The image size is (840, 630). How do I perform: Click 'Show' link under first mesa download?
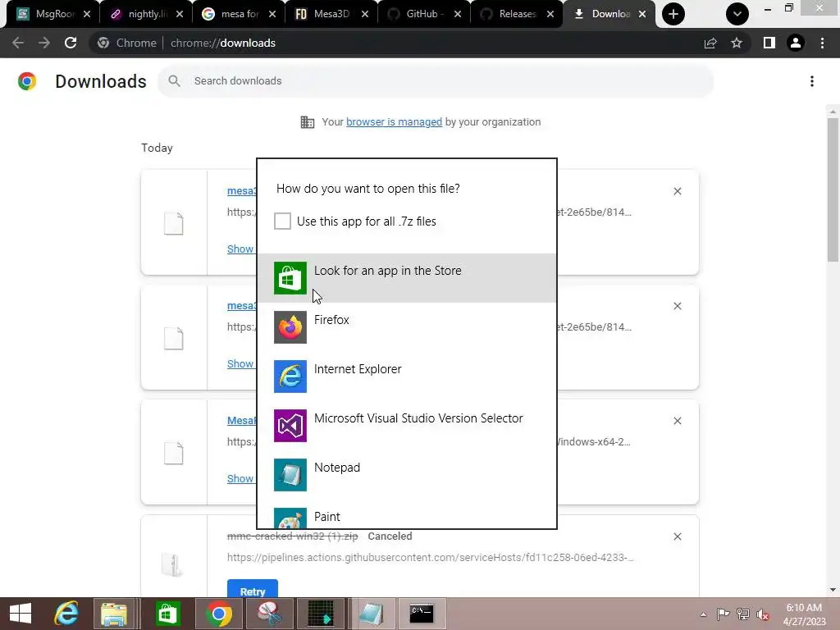pos(240,249)
